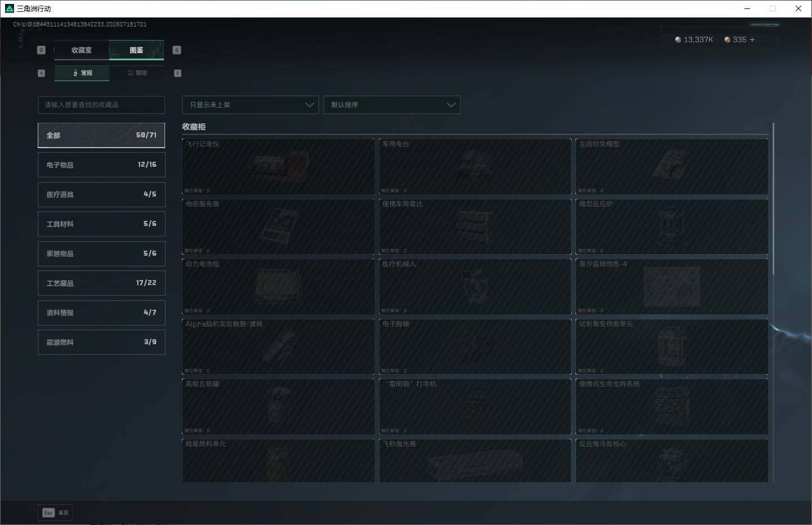The image size is (812, 525).
Task: Click the A key hint icon
Action: point(41,73)
